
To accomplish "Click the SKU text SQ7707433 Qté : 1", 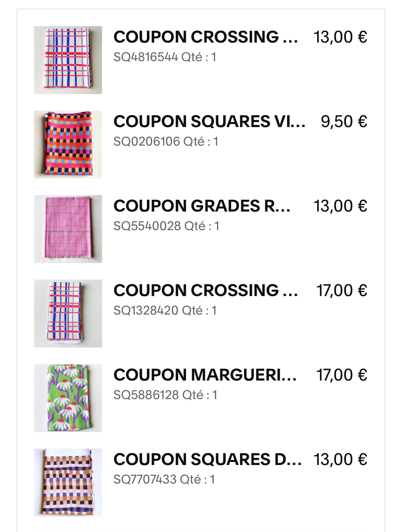I will click(164, 479).
